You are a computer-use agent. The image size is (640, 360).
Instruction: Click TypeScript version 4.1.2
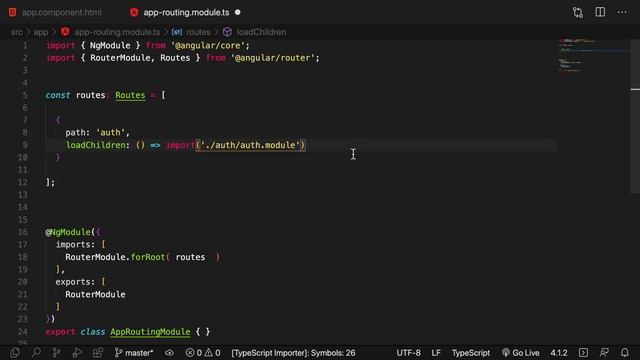point(559,353)
